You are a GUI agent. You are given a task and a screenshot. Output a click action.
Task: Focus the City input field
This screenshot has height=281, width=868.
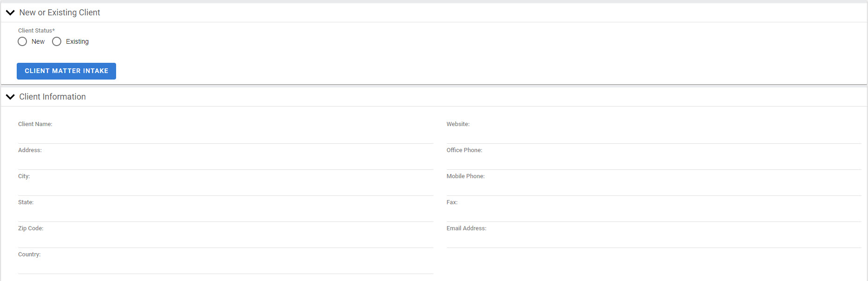(x=226, y=189)
